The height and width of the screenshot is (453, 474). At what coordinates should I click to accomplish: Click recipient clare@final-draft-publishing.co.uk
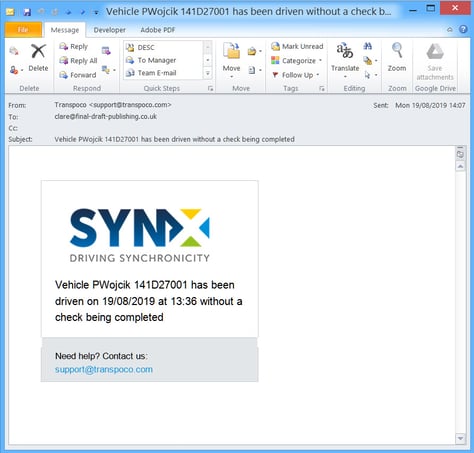106,116
